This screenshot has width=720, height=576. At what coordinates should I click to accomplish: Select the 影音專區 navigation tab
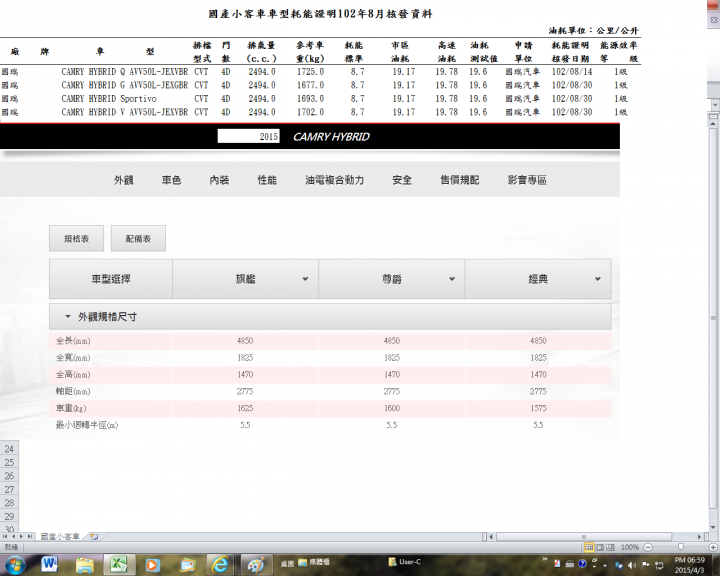pyautogui.click(x=527, y=180)
